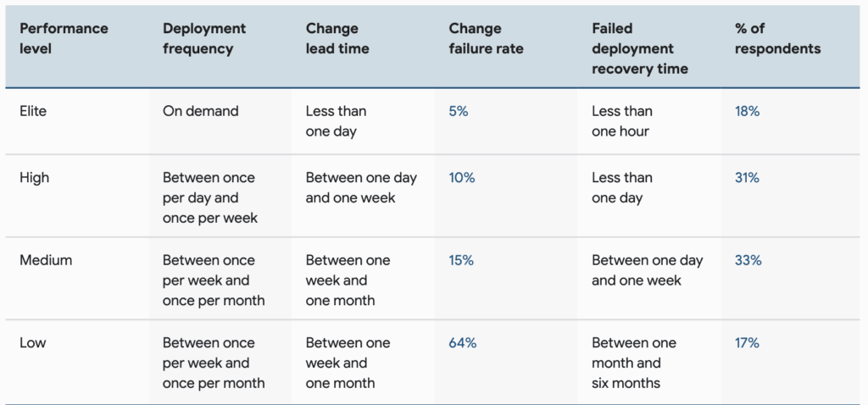Click the 64% change failure rate value
The height and width of the screenshot is (405, 868).
point(463,343)
